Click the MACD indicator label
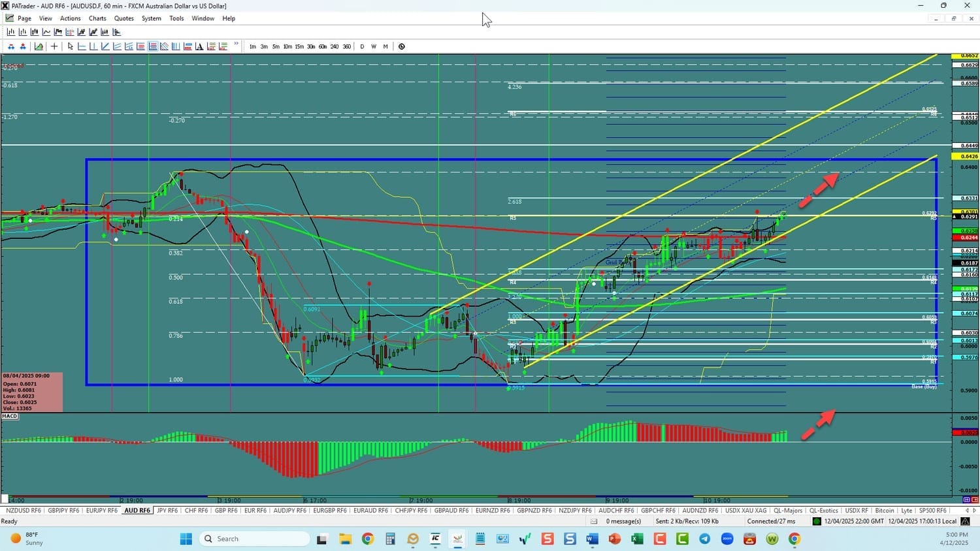 pos(10,416)
